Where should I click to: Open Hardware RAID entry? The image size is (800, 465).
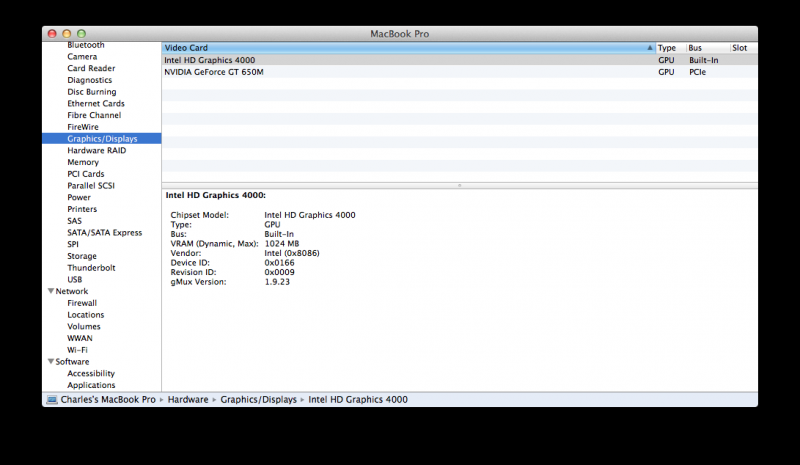[x=96, y=151]
